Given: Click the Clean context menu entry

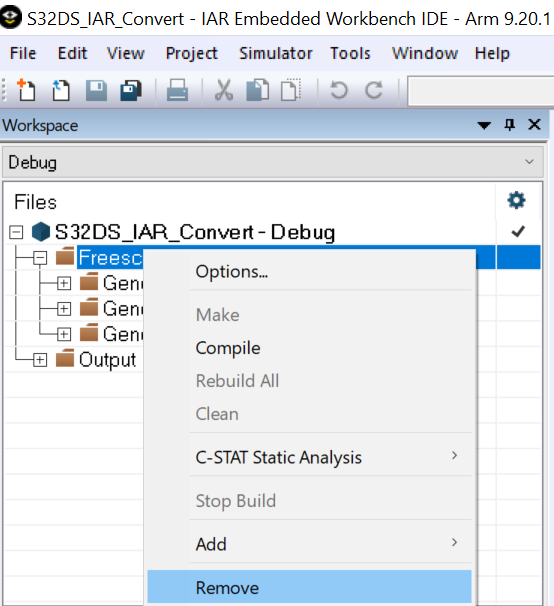Looking at the screenshot, I should click(309, 414).
